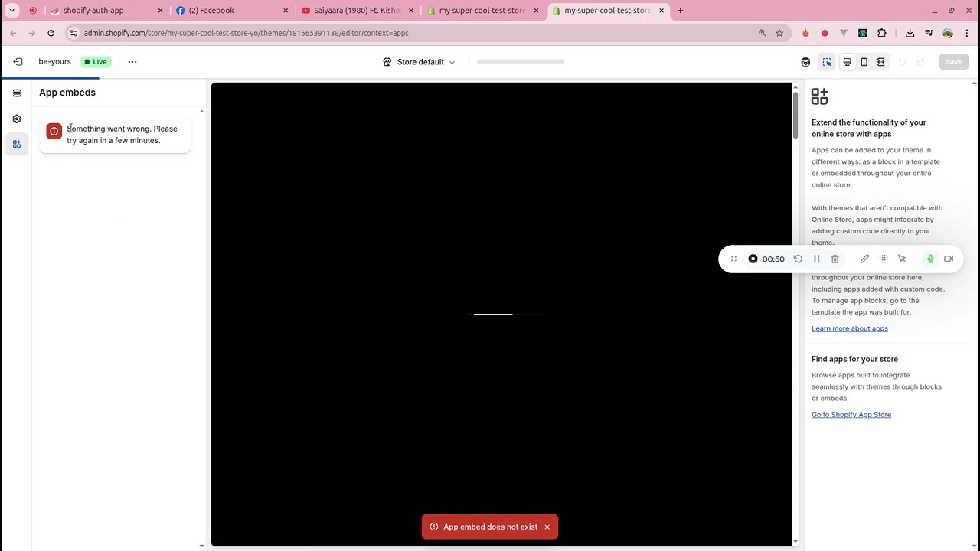Image resolution: width=980 pixels, height=551 pixels.
Task: Follow the Go to Shopify App Store link
Action: (851, 415)
